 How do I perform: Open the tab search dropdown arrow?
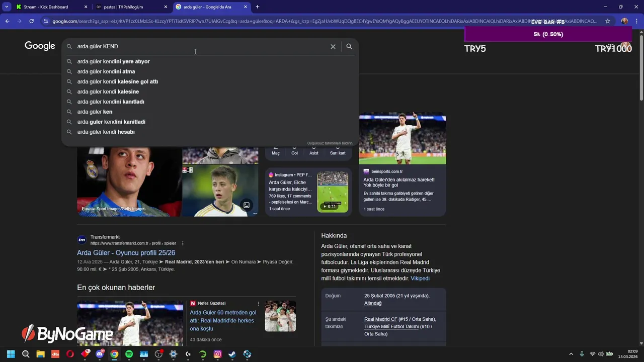(x=7, y=7)
